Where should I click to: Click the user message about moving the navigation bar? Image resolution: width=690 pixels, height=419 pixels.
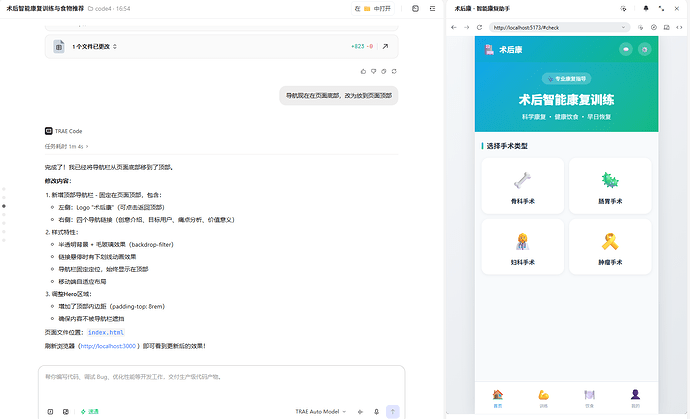(x=338, y=96)
